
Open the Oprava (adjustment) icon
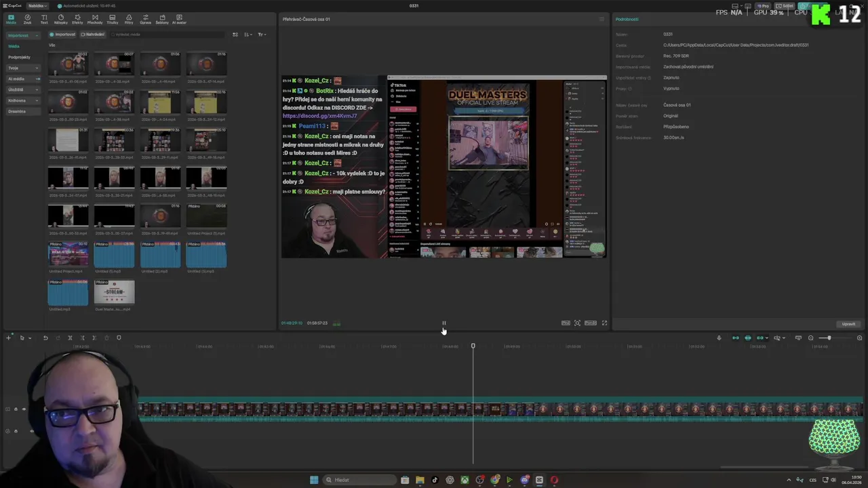(146, 19)
